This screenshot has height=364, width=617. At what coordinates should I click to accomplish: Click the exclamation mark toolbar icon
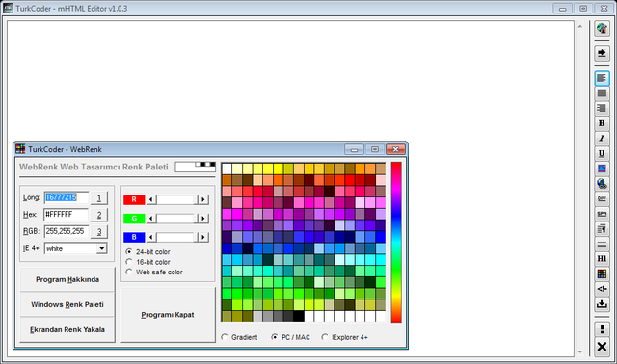point(602,329)
